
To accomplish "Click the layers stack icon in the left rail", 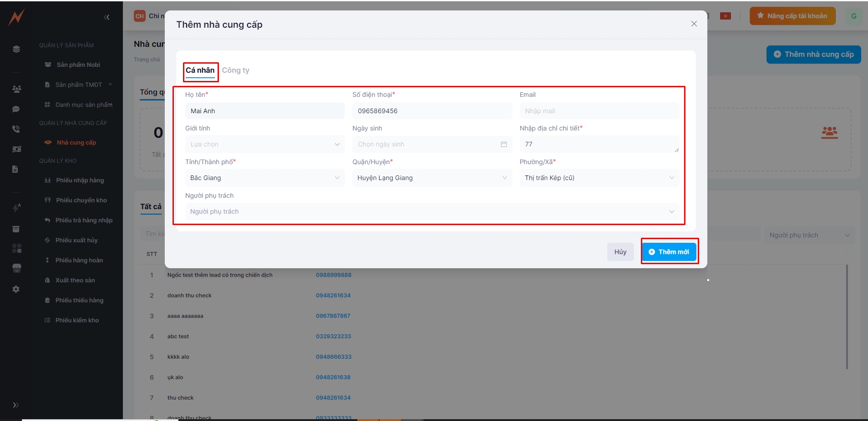I will (16, 49).
